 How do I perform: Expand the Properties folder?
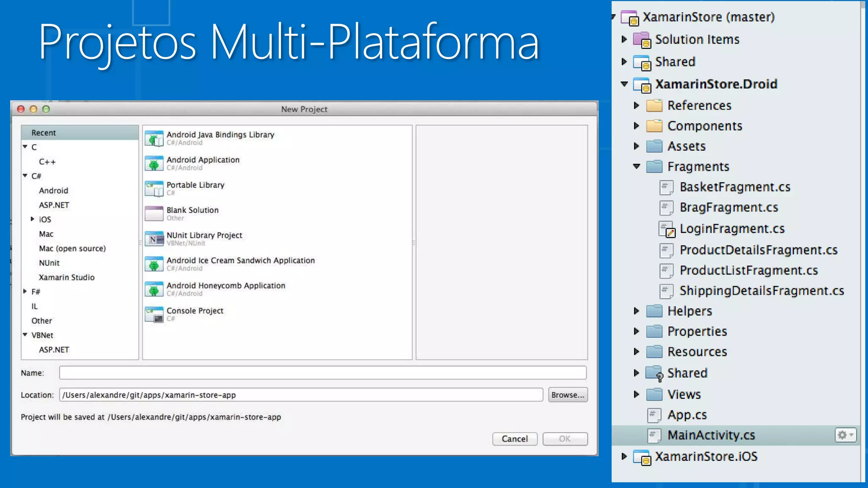click(636, 331)
